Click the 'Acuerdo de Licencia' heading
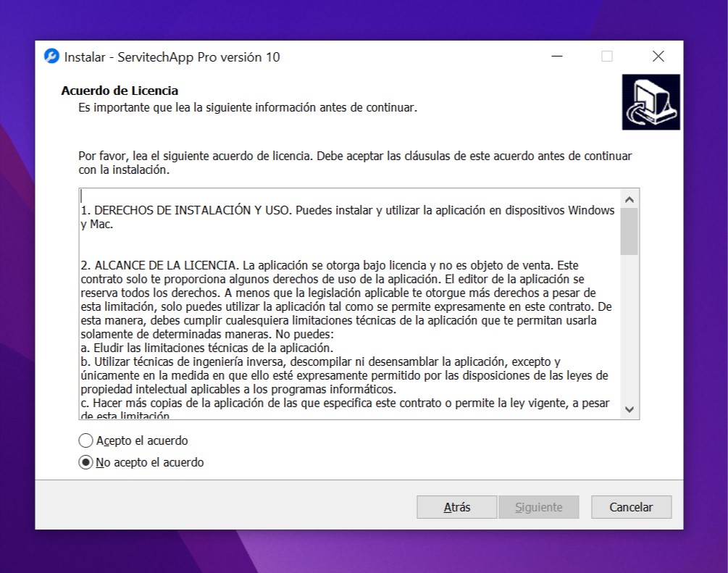Screen dimensions: 728x573 (x=120, y=91)
